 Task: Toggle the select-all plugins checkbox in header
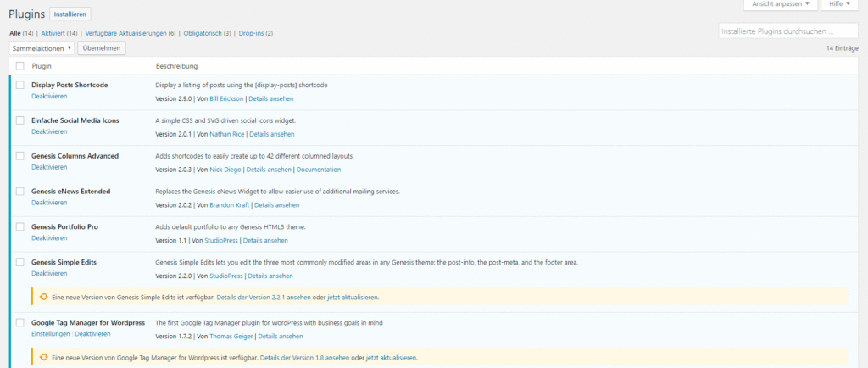click(x=20, y=65)
